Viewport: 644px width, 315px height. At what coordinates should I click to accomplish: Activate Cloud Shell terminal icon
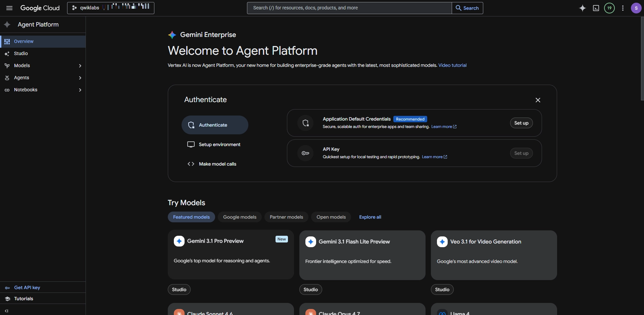(x=596, y=8)
